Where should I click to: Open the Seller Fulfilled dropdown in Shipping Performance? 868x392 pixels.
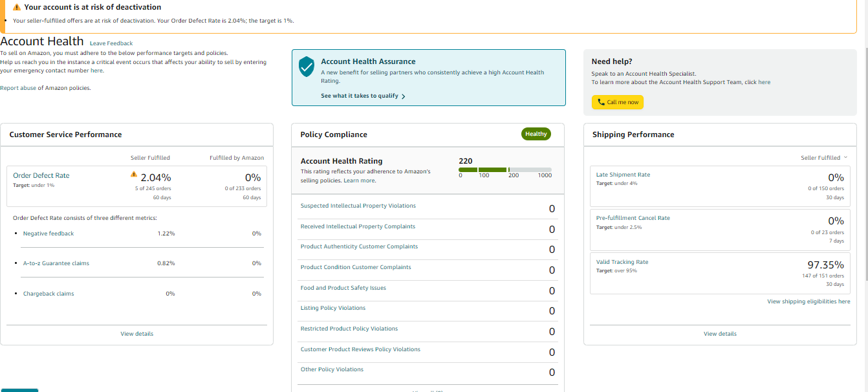pyautogui.click(x=824, y=158)
